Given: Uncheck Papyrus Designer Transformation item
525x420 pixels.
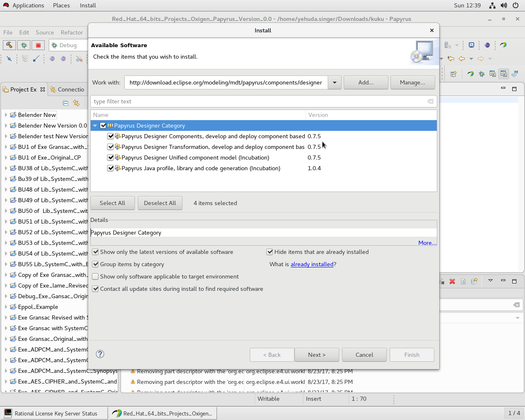Looking at the screenshot, I should (x=110, y=147).
